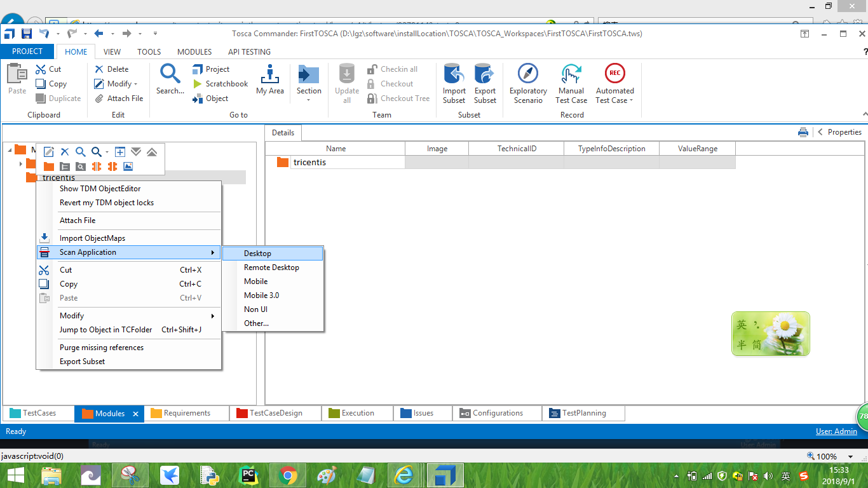
Task: Open the TOOLS ribbon tab
Action: pyautogui.click(x=149, y=51)
